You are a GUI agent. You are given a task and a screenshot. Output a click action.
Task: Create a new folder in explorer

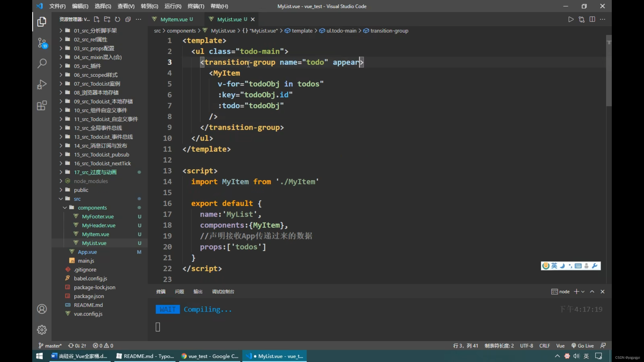click(x=107, y=19)
